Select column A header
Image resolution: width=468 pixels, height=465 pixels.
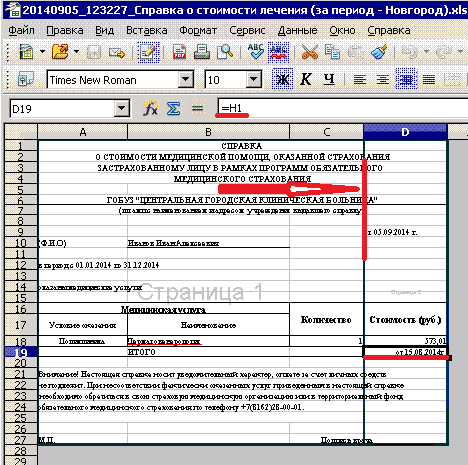tap(83, 132)
